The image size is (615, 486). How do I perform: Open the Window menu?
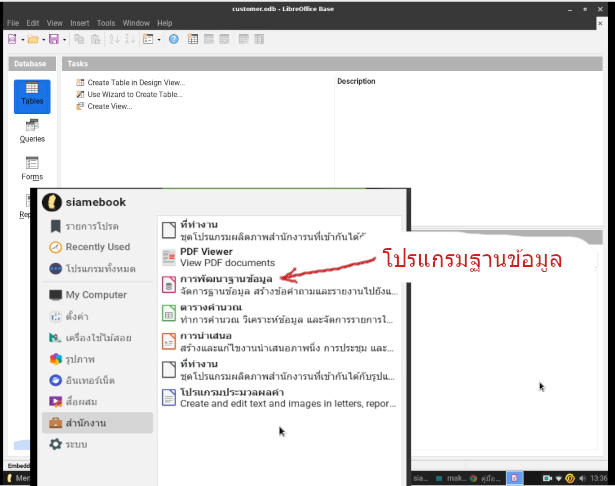coord(136,23)
